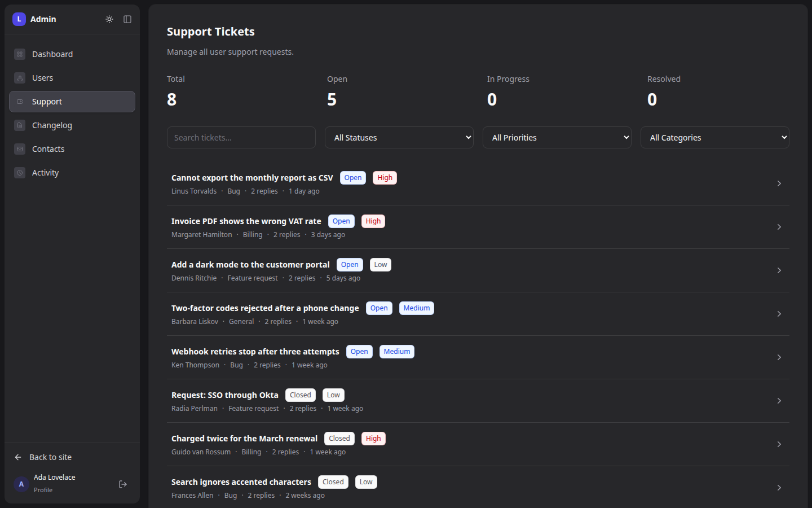Click the Users sidebar icon

coord(20,78)
